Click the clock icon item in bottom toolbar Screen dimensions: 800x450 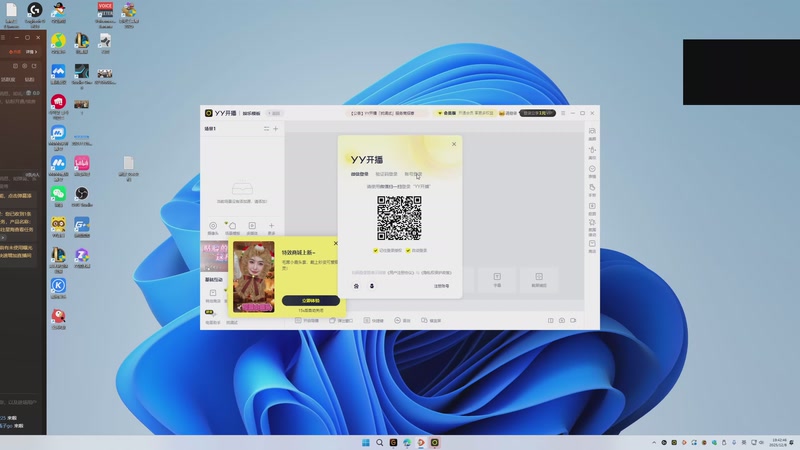[403, 320]
